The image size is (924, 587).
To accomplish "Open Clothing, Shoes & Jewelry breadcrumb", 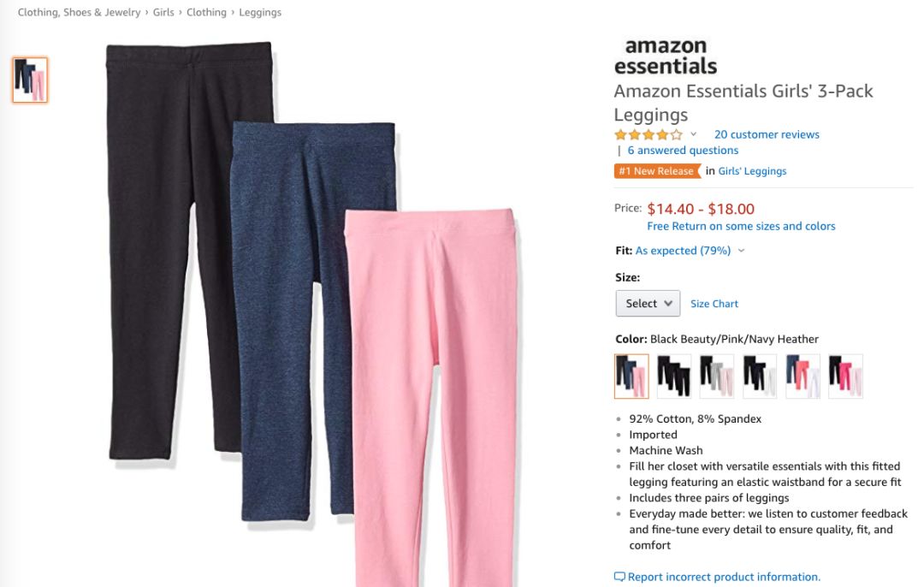I will 79,12.
